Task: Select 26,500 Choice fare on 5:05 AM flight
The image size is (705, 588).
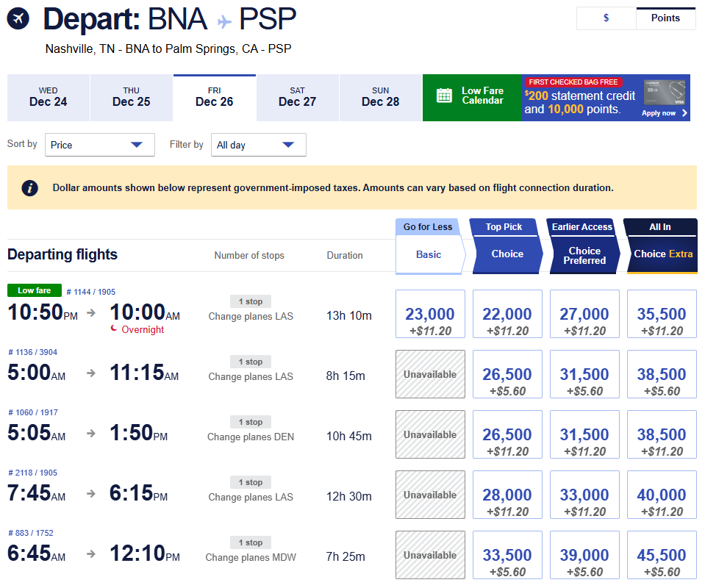Action: click(507, 434)
